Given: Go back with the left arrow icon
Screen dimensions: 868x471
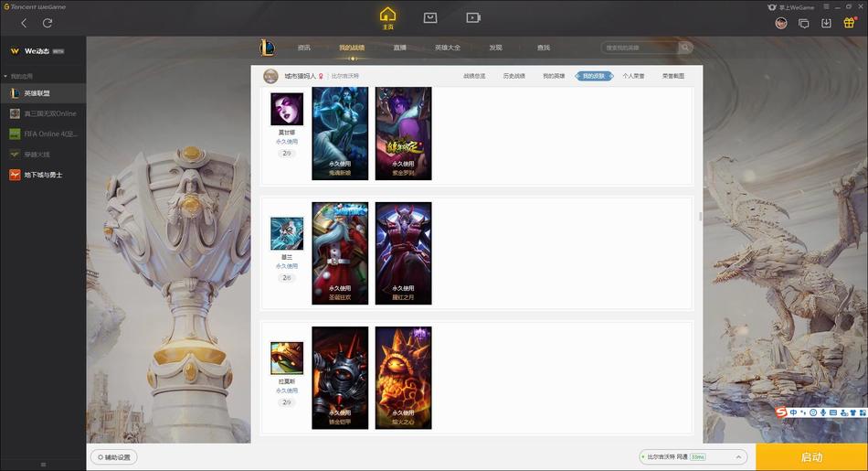Looking at the screenshot, I should (24, 23).
